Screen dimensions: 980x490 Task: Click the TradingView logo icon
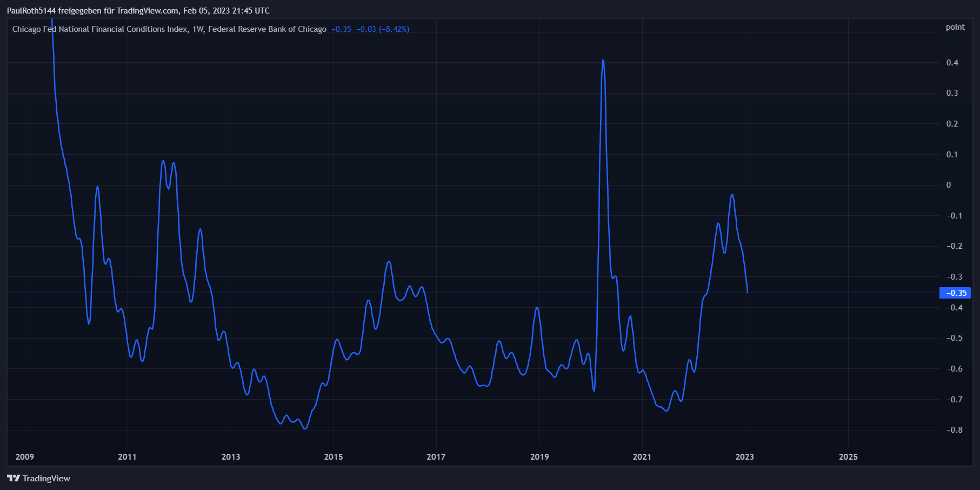(14, 478)
